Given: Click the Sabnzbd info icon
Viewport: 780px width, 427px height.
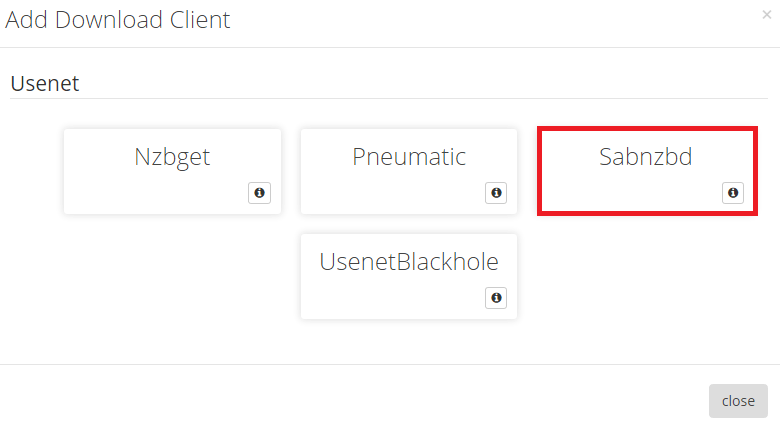Looking at the screenshot, I should pyautogui.click(x=733, y=193).
